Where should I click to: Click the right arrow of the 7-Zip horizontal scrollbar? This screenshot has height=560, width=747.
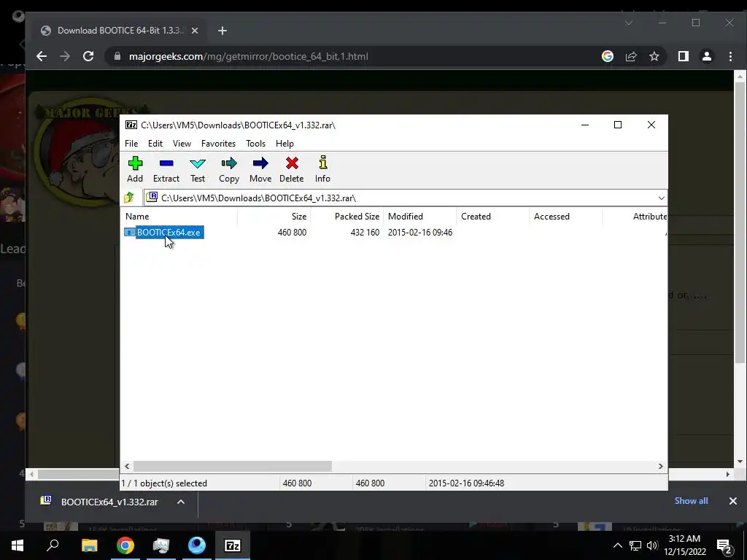(x=660, y=466)
